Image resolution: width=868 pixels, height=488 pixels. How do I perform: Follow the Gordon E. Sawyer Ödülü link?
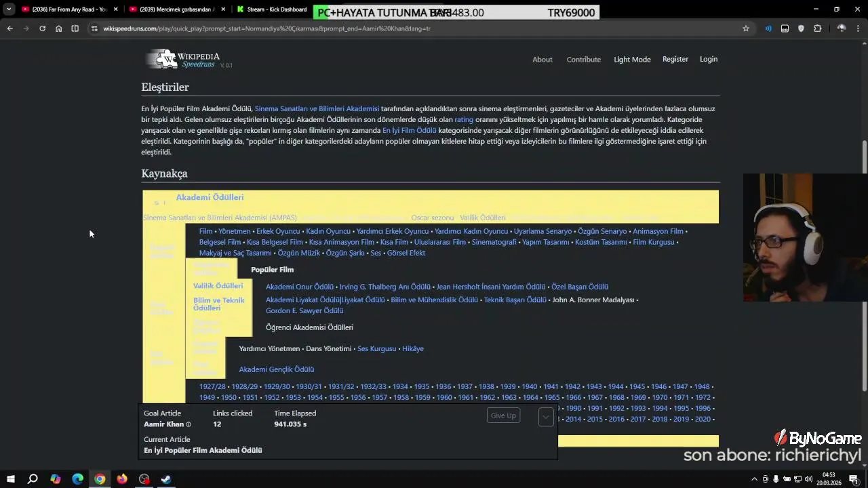[304, 310]
